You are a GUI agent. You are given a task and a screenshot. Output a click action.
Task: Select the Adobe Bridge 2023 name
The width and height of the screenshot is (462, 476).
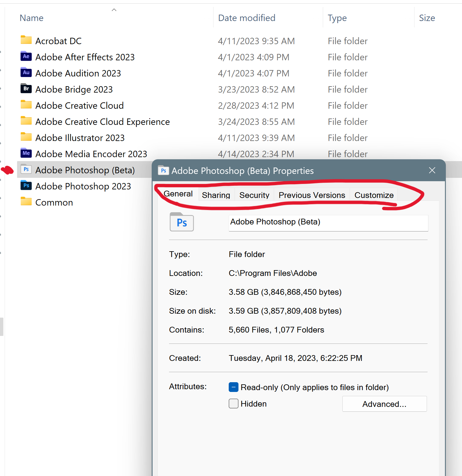click(x=74, y=89)
